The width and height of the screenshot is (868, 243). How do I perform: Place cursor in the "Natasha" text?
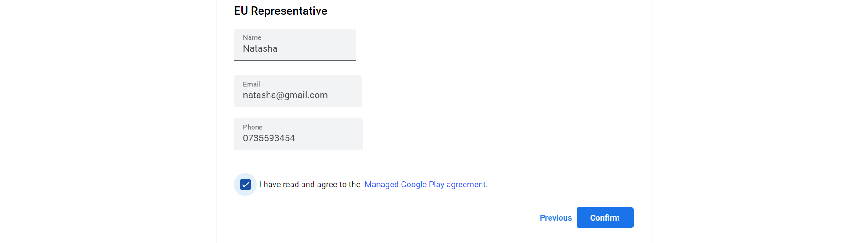(x=260, y=49)
